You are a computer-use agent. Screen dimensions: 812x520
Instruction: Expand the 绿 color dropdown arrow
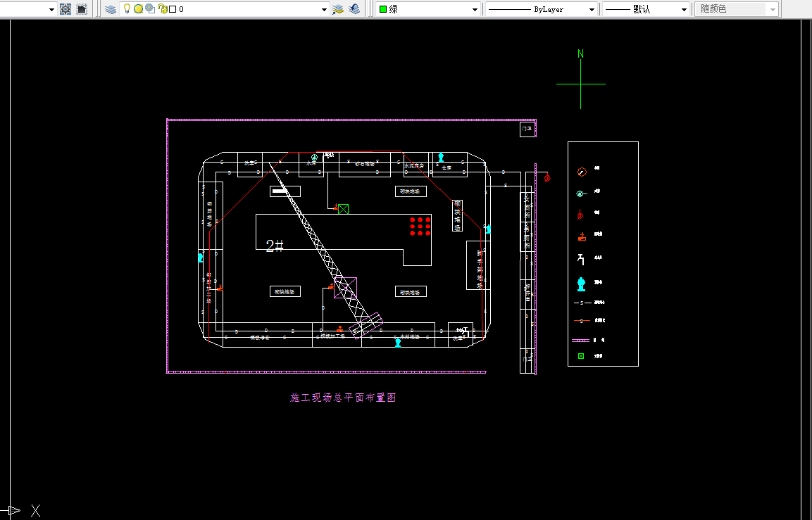click(475, 9)
